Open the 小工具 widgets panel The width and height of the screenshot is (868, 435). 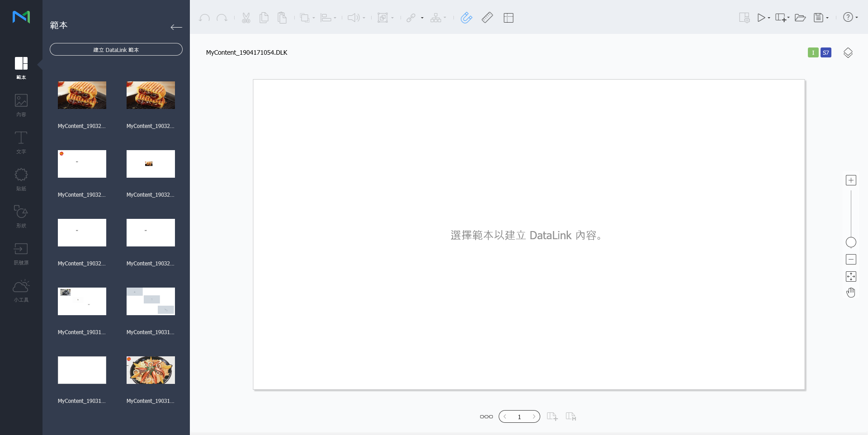(x=21, y=290)
